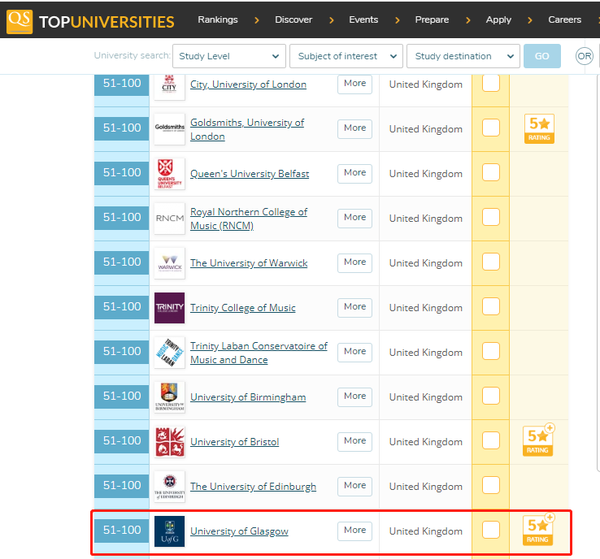The image size is (600, 559).
Task: Click More for The University of Warwick
Action: click(355, 262)
